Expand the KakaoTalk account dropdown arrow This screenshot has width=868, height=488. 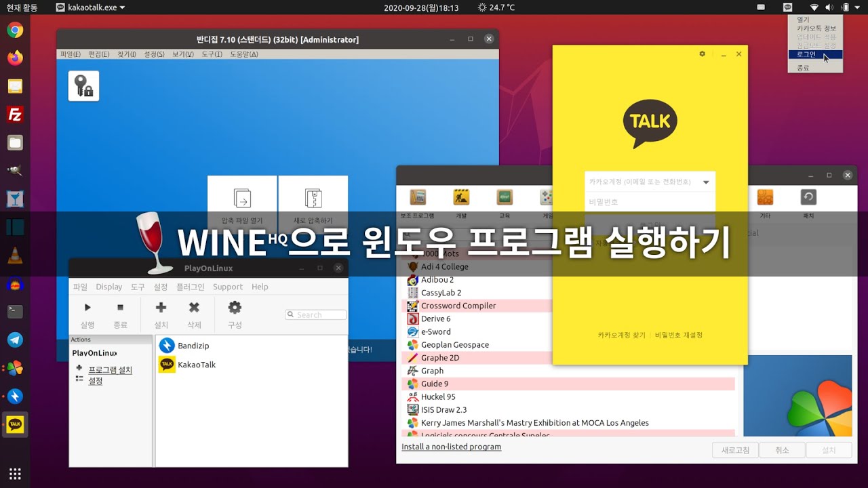point(706,182)
